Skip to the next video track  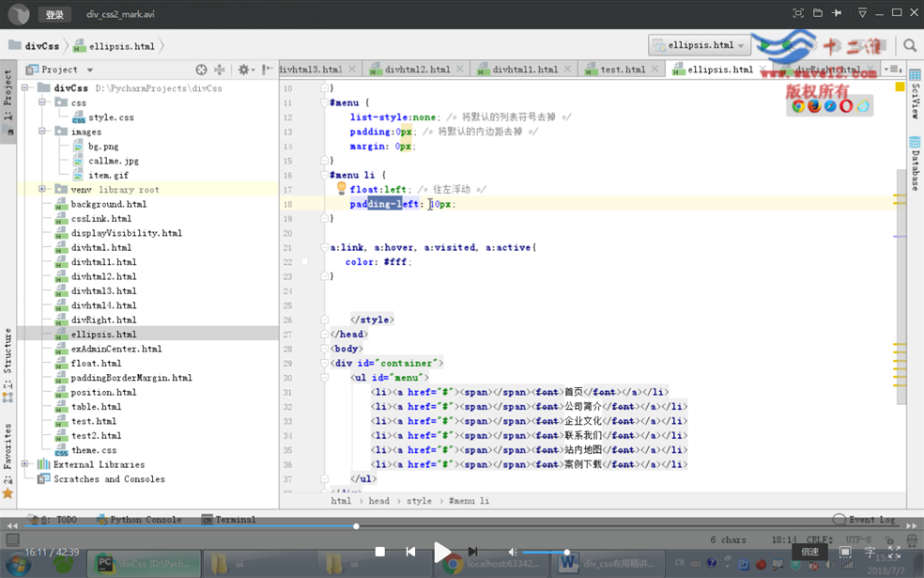coord(473,552)
